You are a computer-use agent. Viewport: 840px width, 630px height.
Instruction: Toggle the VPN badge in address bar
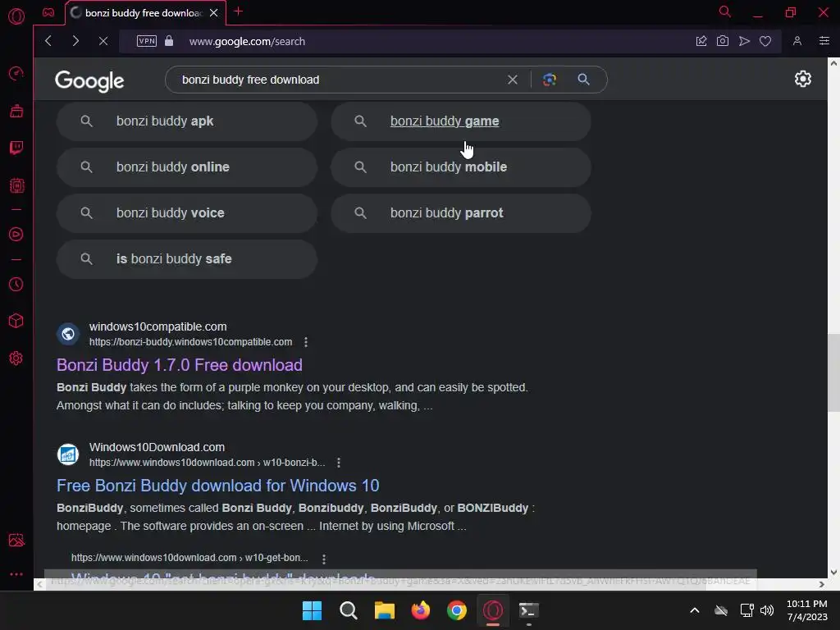(x=147, y=41)
